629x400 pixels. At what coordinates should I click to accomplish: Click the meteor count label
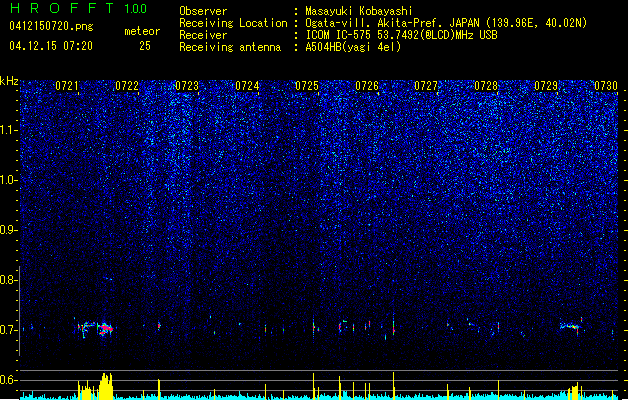(x=142, y=31)
